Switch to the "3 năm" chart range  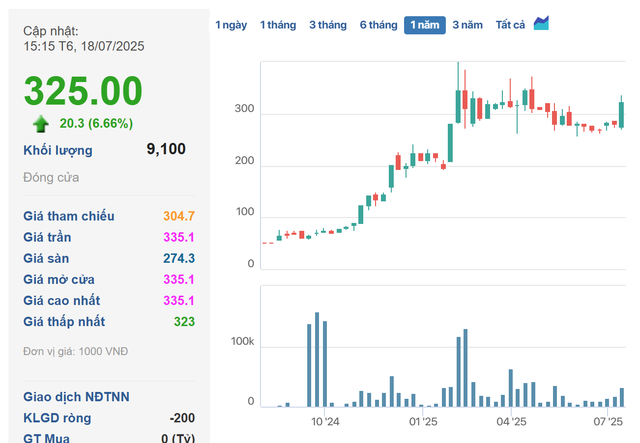467,25
